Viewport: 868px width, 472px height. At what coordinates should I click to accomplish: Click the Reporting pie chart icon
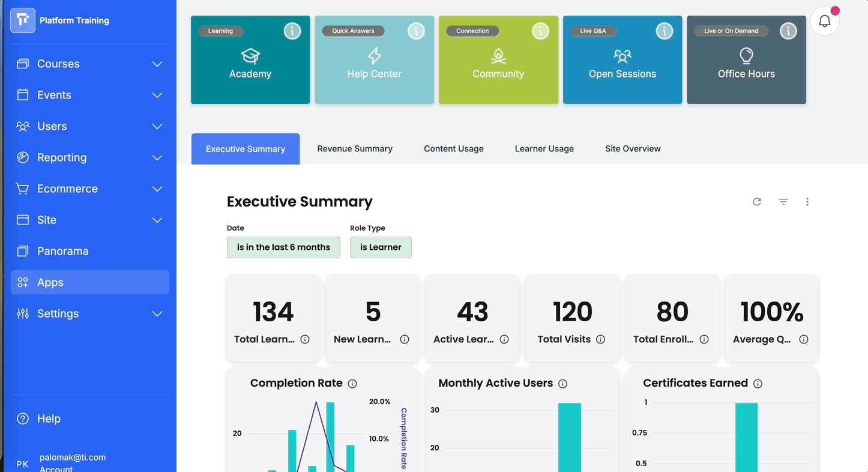[x=23, y=157]
